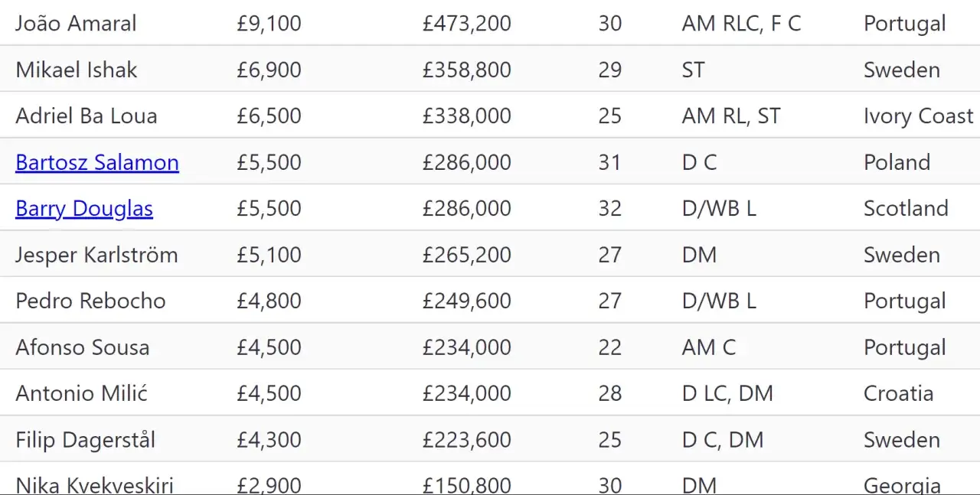Image resolution: width=980 pixels, height=495 pixels.
Task: Select the £473,200 yearly wage cell
Action: click(466, 24)
